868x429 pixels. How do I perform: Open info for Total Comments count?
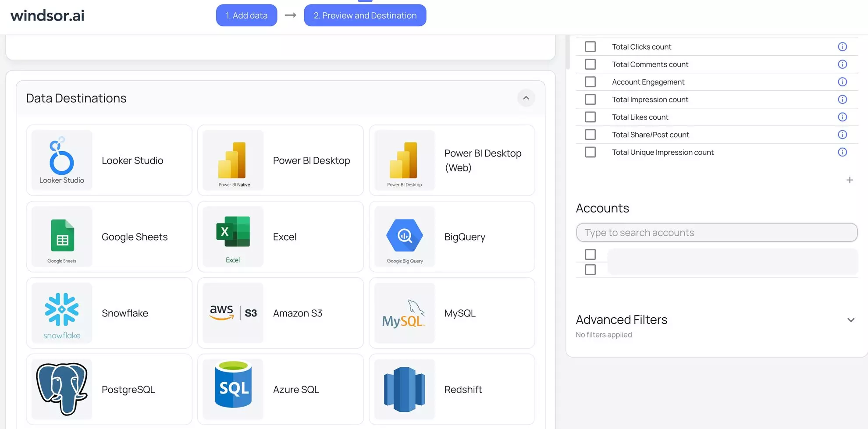pyautogui.click(x=842, y=64)
